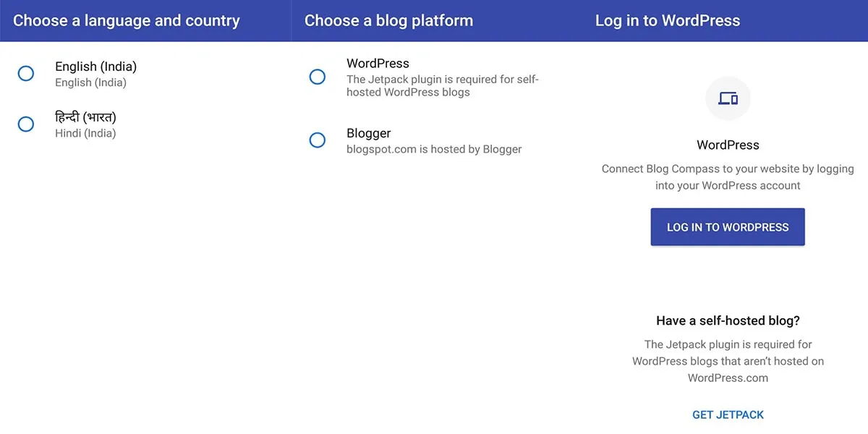The image size is (868, 434).
Task: Click the 'Hindi (India)' gray subtitle
Action: click(85, 133)
